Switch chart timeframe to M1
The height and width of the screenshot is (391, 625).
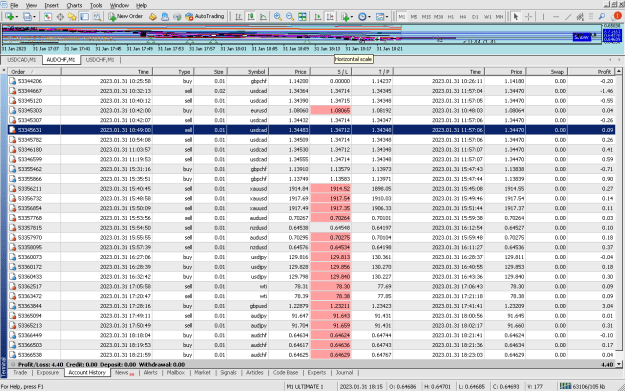(402, 17)
